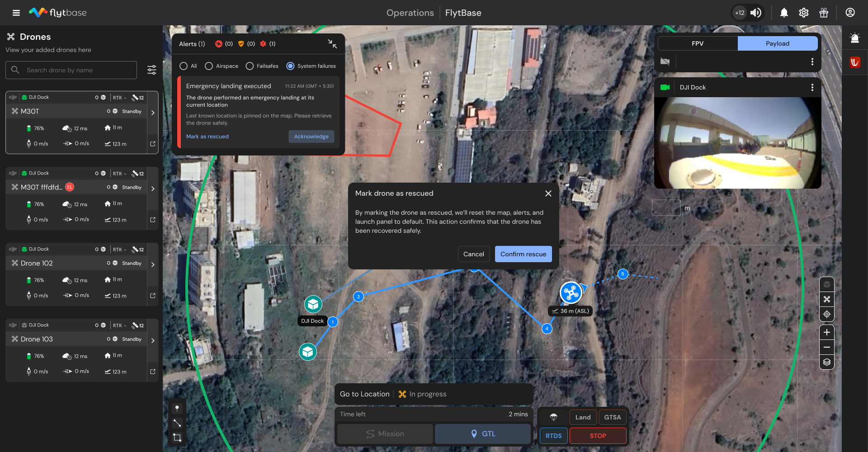868x452 pixels.
Task: Focus map on the drone
Action: pyautogui.click(x=827, y=299)
